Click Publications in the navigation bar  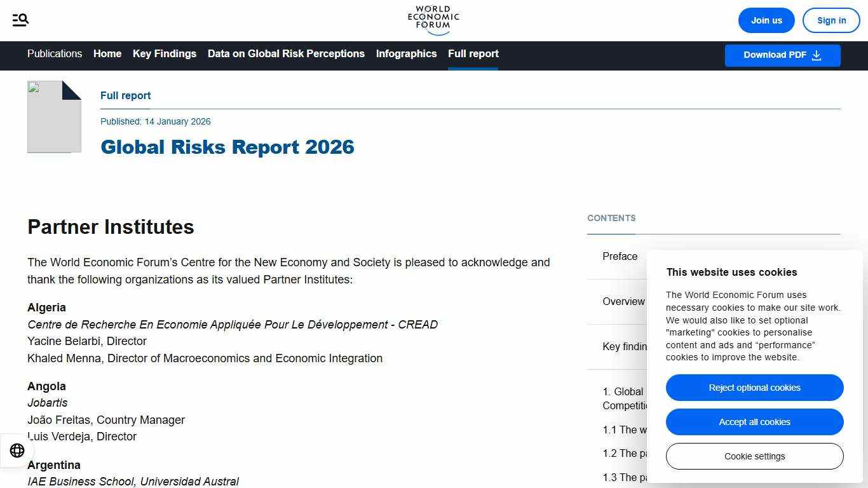[x=54, y=53]
